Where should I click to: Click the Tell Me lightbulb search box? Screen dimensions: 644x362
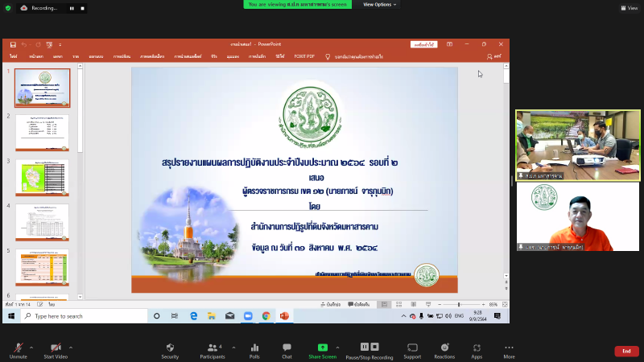(354, 56)
